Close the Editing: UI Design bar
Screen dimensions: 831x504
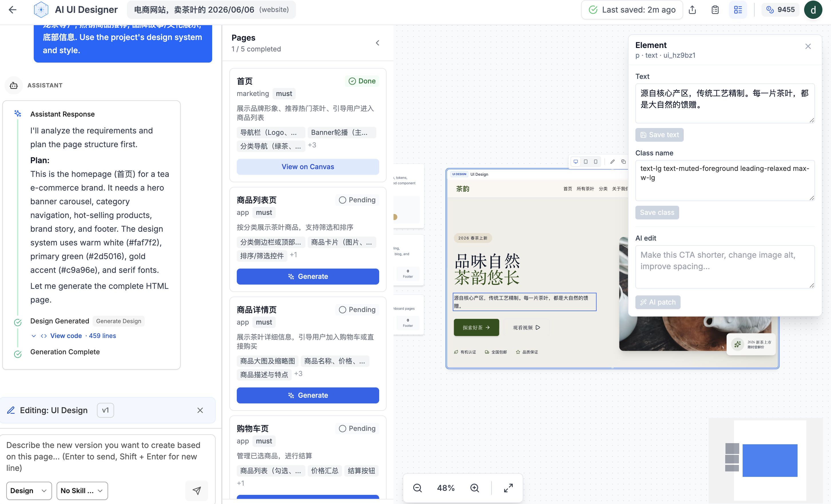point(200,410)
